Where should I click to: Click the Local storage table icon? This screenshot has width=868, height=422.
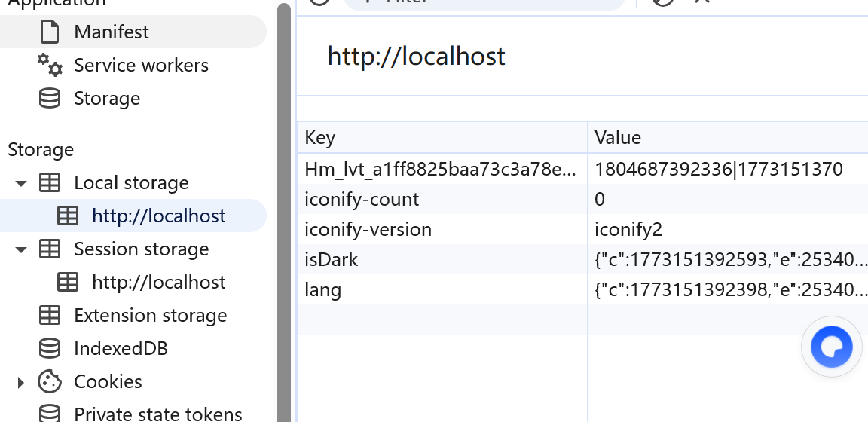pyautogui.click(x=50, y=183)
